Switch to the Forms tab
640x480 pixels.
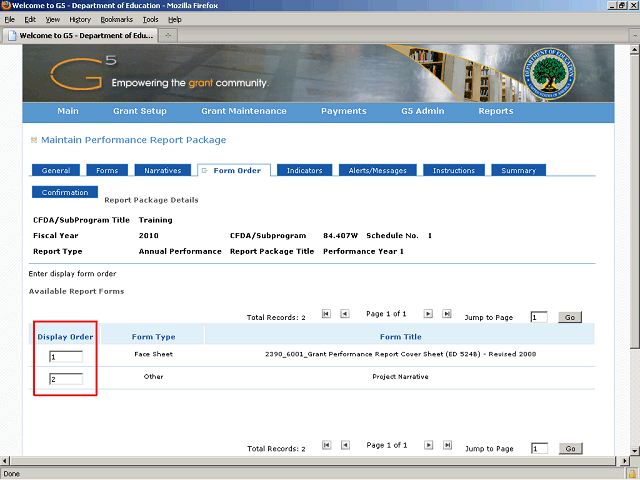point(107,170)
